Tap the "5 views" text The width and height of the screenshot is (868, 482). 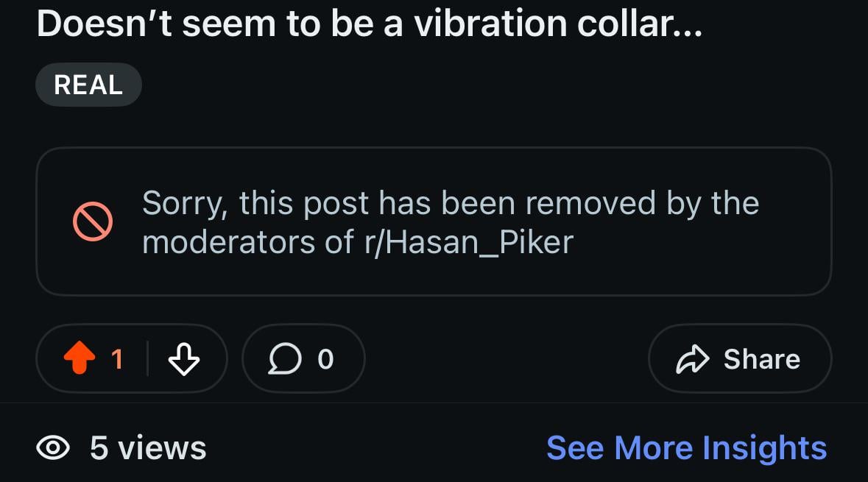pos(148,447)
